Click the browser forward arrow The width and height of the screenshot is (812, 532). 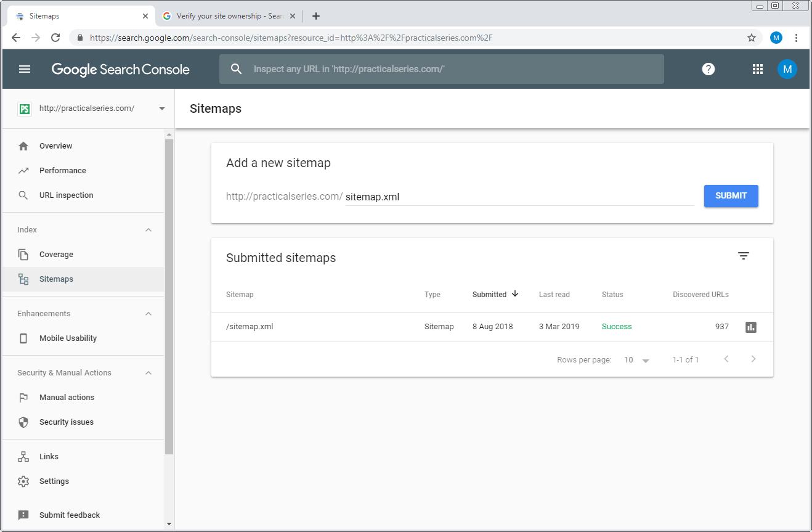[x=36, y=38]
